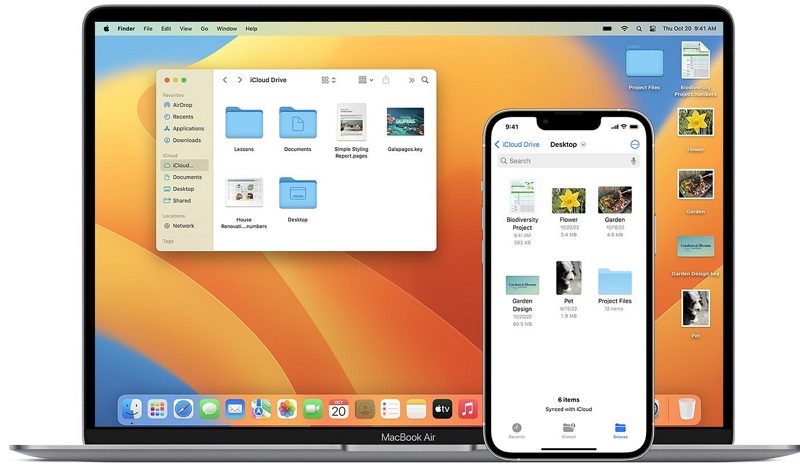Open the Help menu
Image resolution: width=800 pixels, height=463 pixels.
pyautogui.click(x=251, y=29)
